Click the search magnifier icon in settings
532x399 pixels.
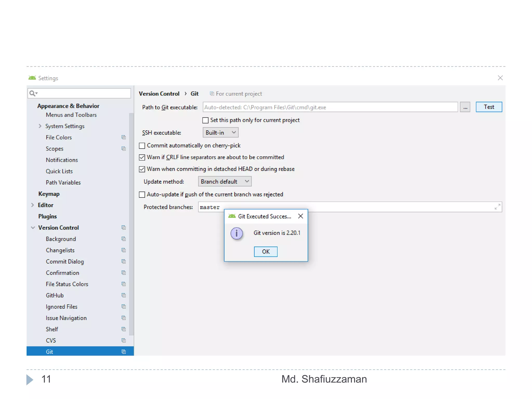[x=32, y=93]
